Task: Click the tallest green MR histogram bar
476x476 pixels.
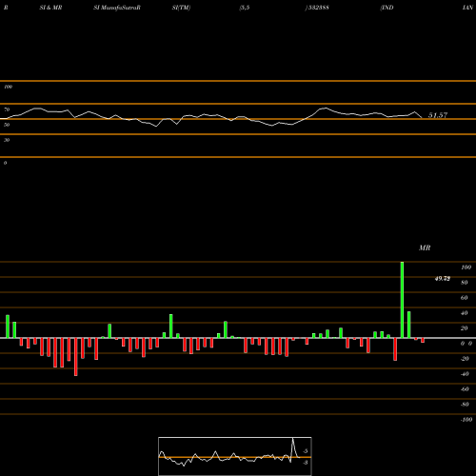Action: tap(402, 300)
